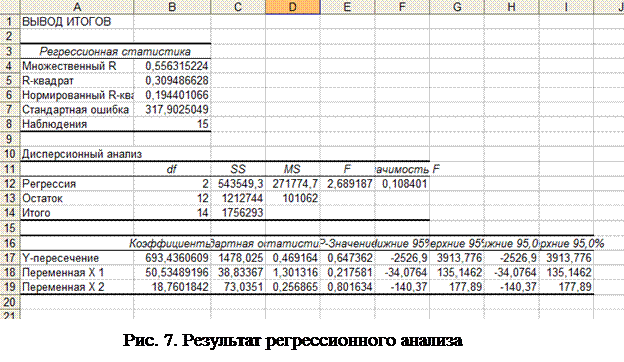Click 'Дисперсионный анализ' cell
This screenshot has height=362, width=624.
click(x=77, y=154)
